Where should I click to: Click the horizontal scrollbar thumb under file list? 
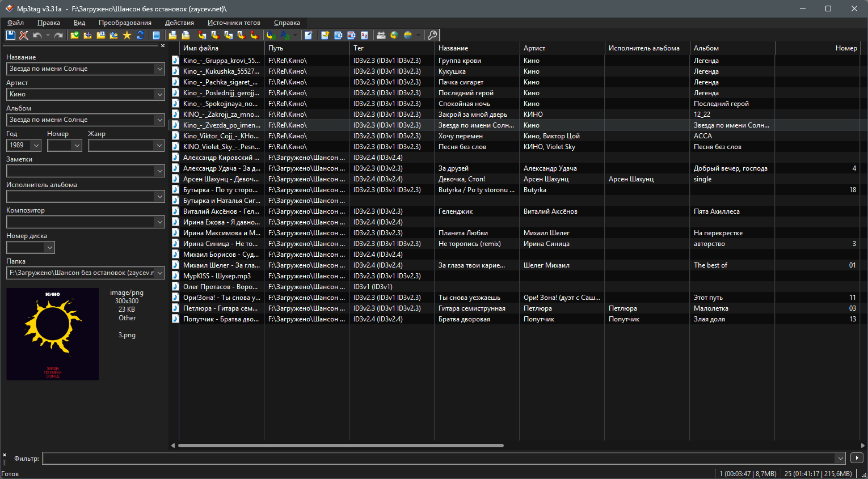340,446
